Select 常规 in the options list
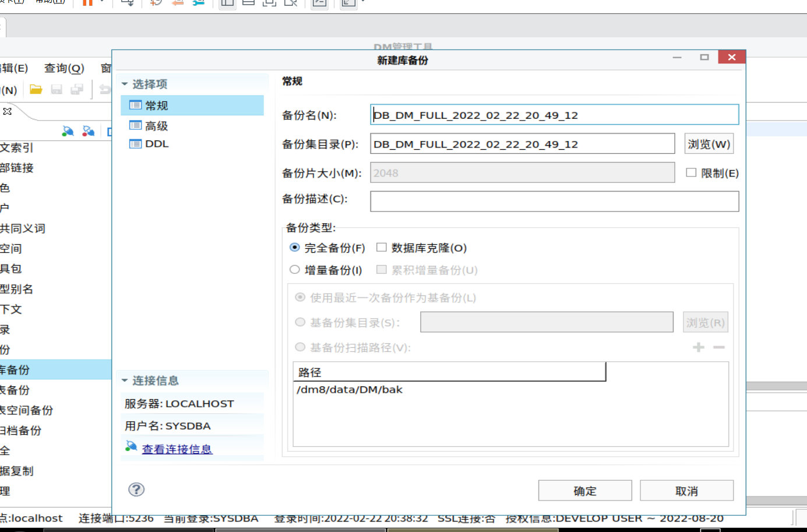807x532 pixels. pyautogui.click(x=192, y=105)
